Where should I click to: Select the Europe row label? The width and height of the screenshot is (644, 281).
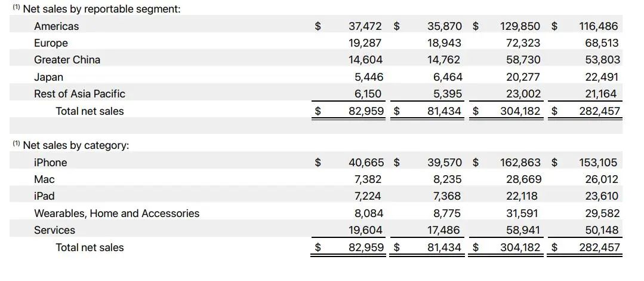[x=51, y=43]
